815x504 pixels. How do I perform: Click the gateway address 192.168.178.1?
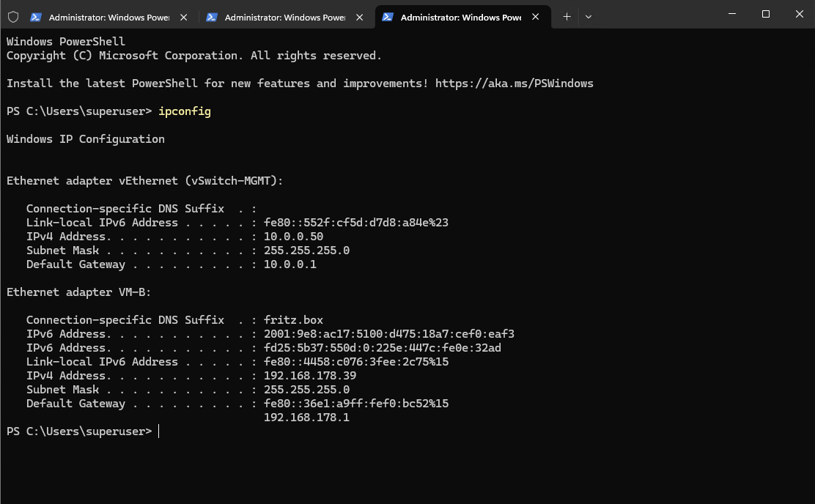coord(306,418)
